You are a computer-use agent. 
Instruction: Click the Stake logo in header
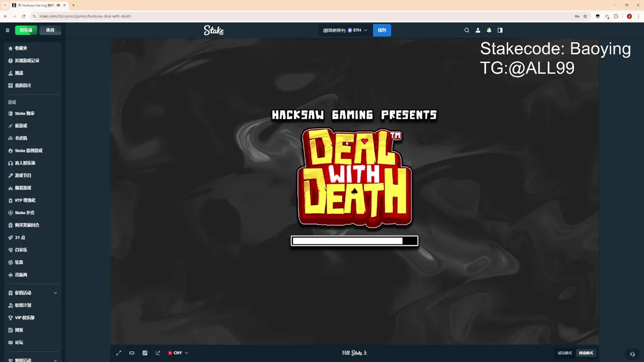(x=214, y=30)
